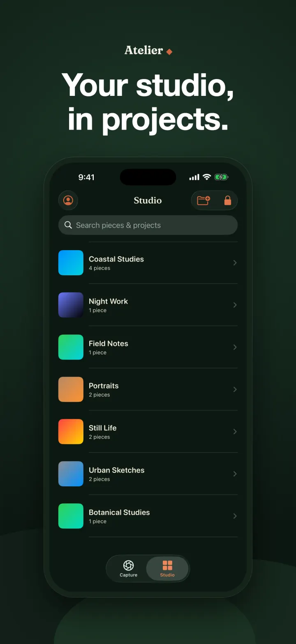
Task: Expand the Night Work chevron
Action: click(235, 305)
